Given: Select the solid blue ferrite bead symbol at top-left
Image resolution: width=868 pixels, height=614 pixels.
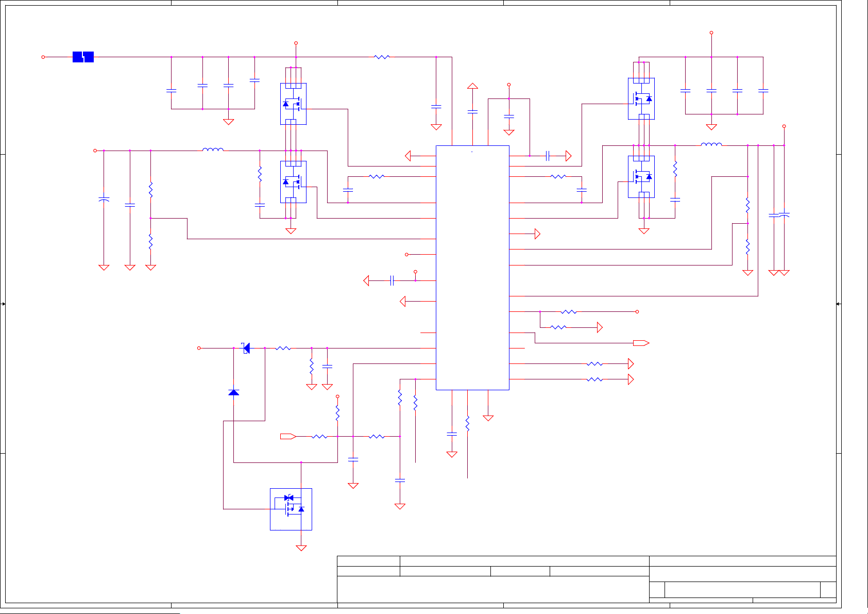Looking at the screenshot, I should coord(83,57).
